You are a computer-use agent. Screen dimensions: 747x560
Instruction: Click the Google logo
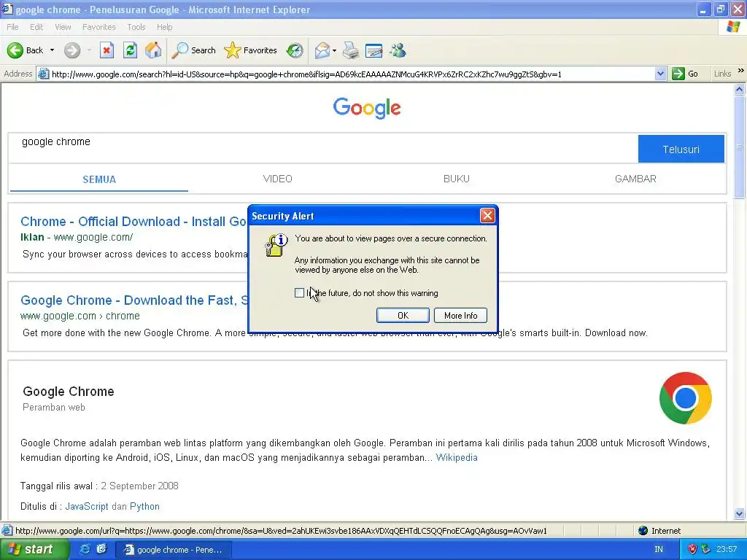[367, 108]
